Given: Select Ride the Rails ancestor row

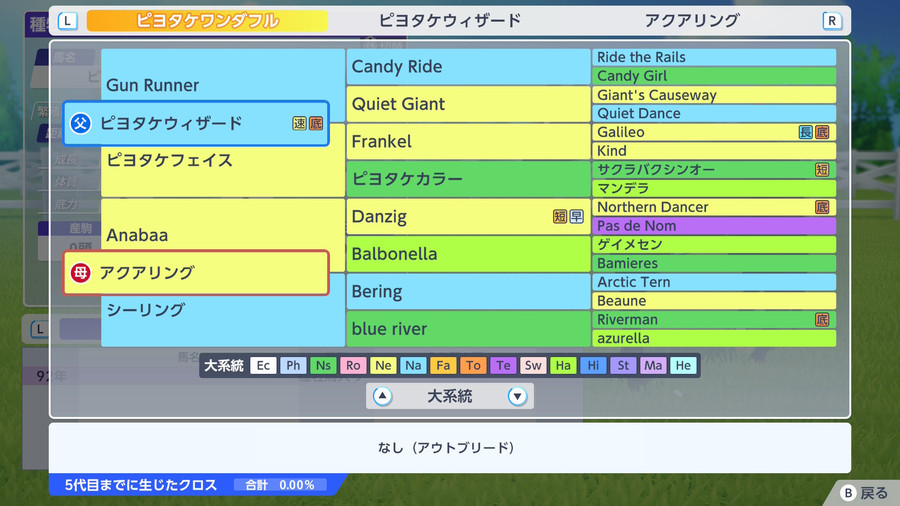Looking at the screenshot, I should click(x=714, y=57).
